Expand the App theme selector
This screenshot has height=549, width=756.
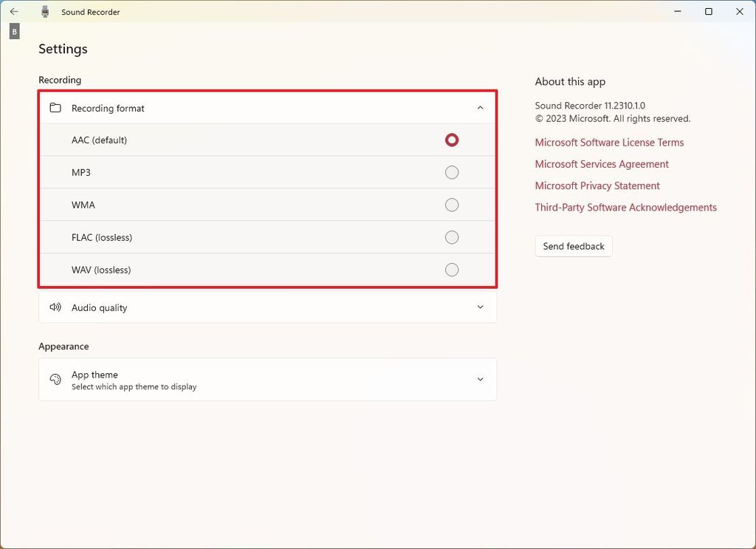pyautogui.click(x=480, y=379)
